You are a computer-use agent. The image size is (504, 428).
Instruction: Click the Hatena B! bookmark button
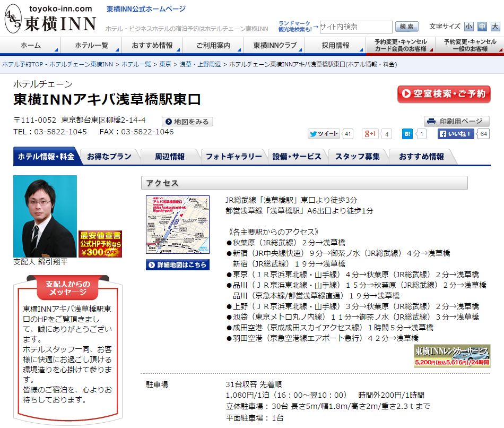point(407,134)
